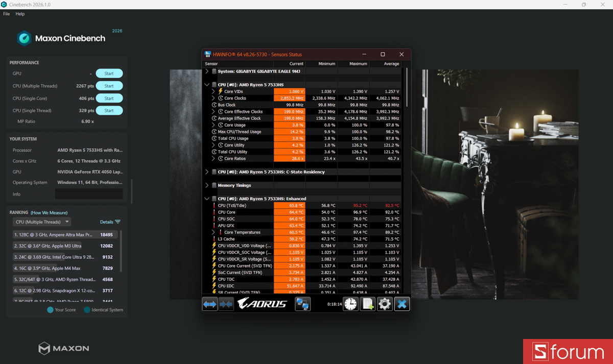Collapse the CPU Enhanced sensor group
Viewport: 613px width, 364px height.
click(x=207, y=199)
